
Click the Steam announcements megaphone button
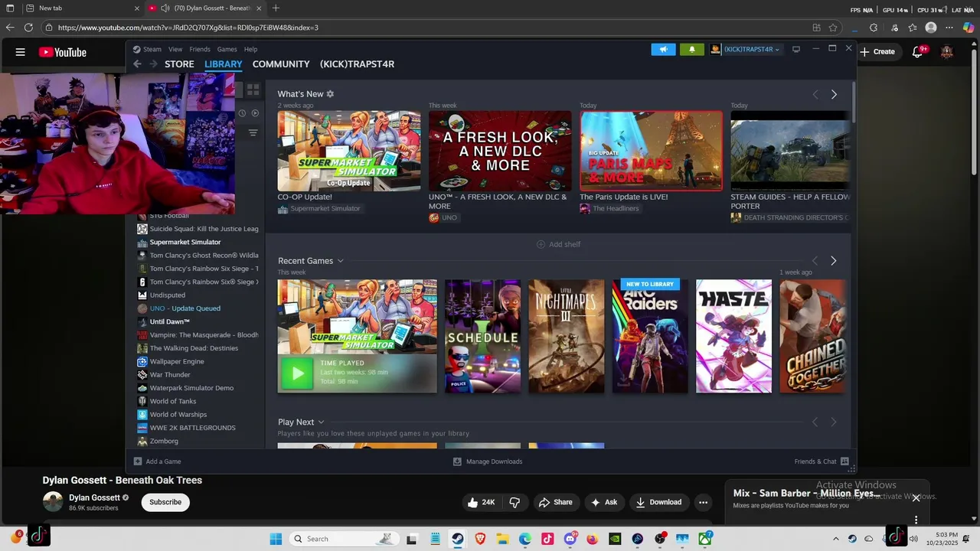[x=664, y=49]
